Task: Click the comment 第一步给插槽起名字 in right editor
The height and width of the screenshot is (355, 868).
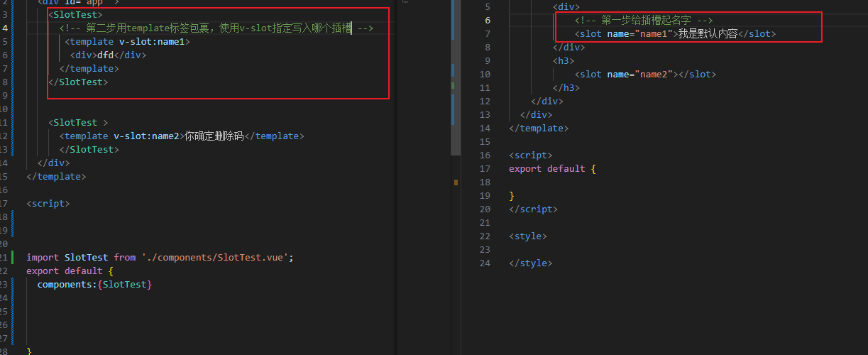Action: (x=643, y=20)
